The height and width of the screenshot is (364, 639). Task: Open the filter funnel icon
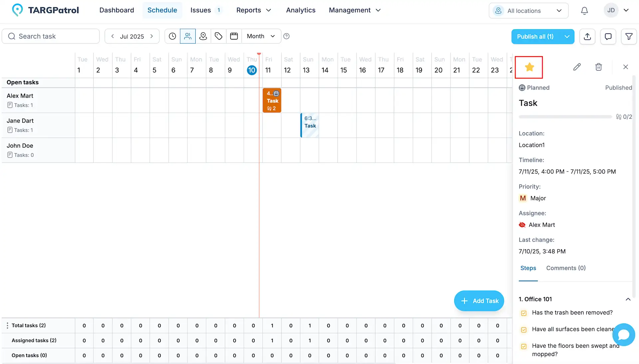pyautogui.click(x=629, y=37)
